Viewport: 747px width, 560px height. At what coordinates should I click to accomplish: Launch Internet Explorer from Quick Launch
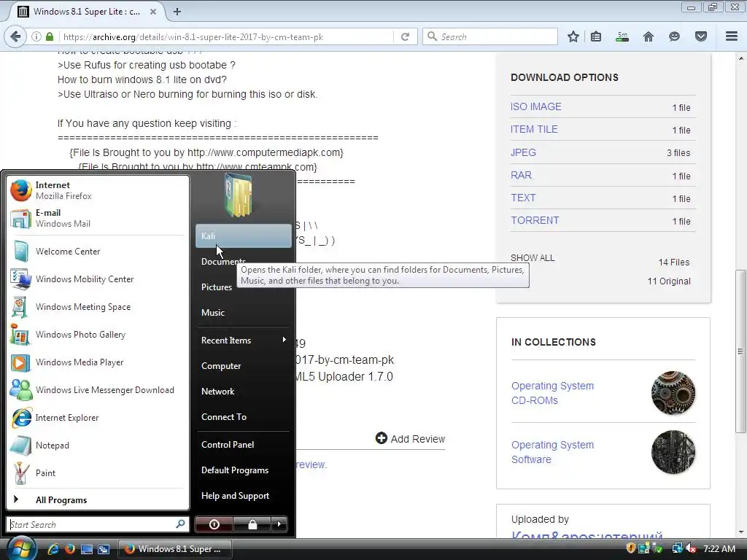(53, 549)
